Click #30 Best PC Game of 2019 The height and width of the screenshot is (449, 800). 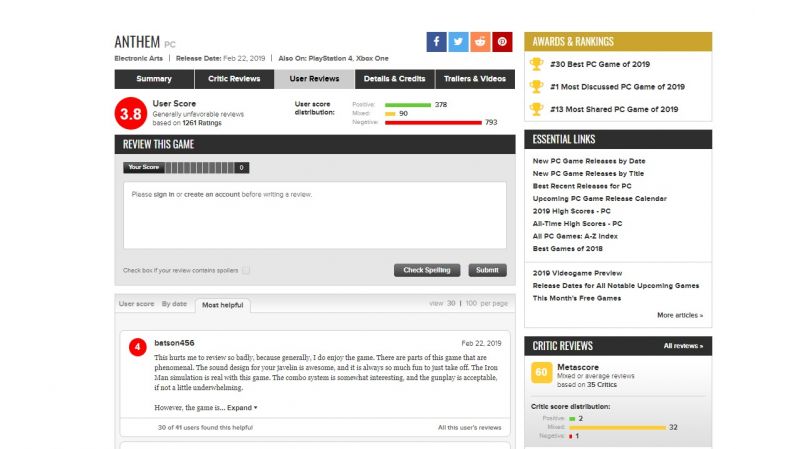coord(600,64)
